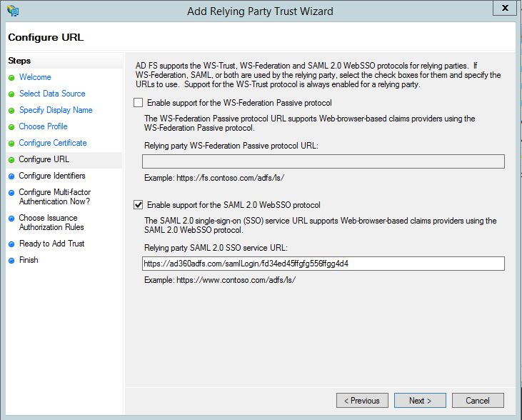Image resolution: width=522 pixels, height=420 pixels.
Task: Open the Welcome step link
Action: (35, 77)
